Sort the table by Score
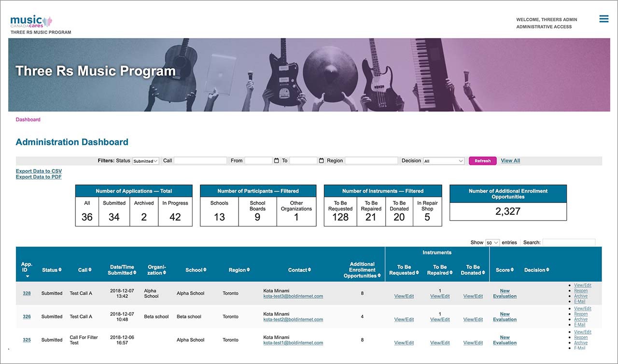 [505, 270]
